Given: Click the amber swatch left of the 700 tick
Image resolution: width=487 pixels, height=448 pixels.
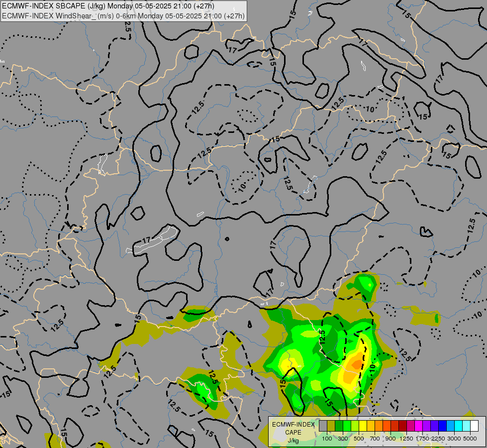Looking at the screenshot, I should click(371, 426).
